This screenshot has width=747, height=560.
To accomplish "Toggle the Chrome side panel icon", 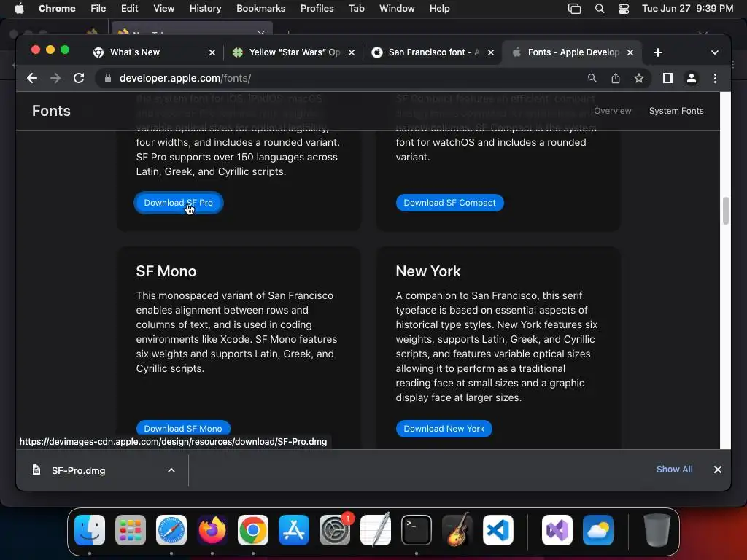I will [668, 78].
